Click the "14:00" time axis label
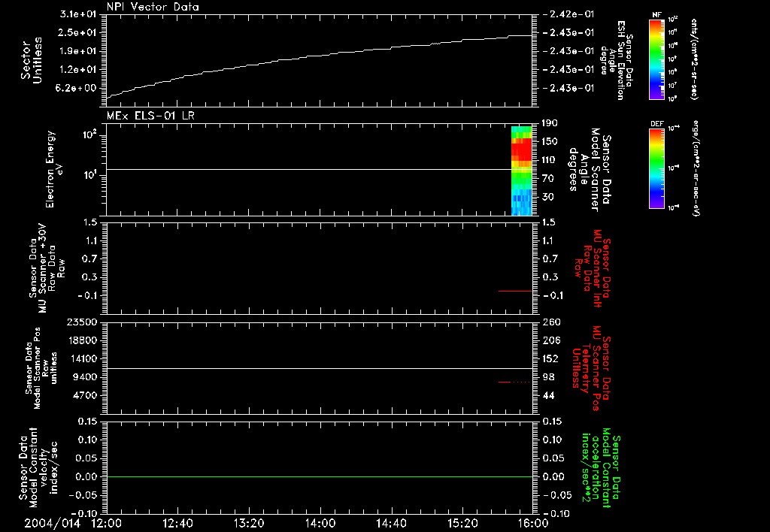 320,523
